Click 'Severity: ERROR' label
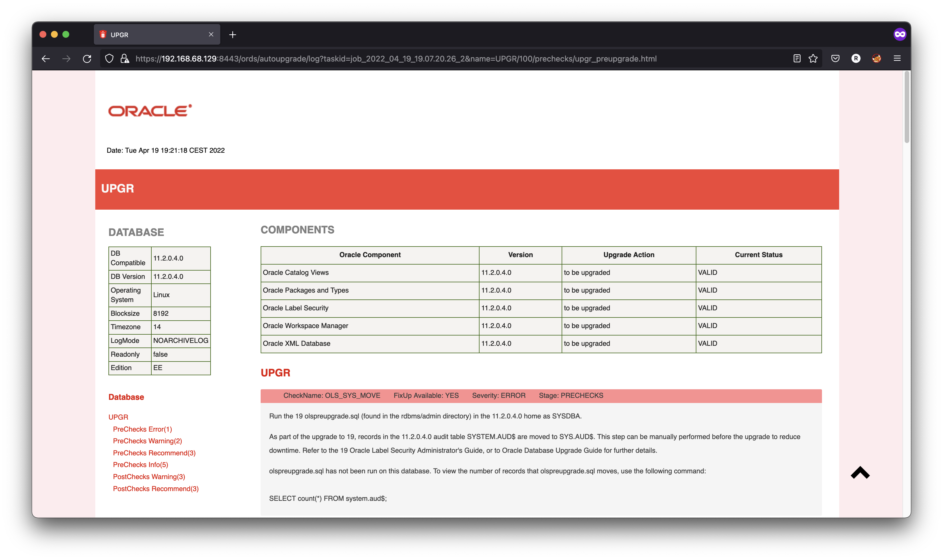Viewport: 943px width, 560px height. tap(498, 396)
